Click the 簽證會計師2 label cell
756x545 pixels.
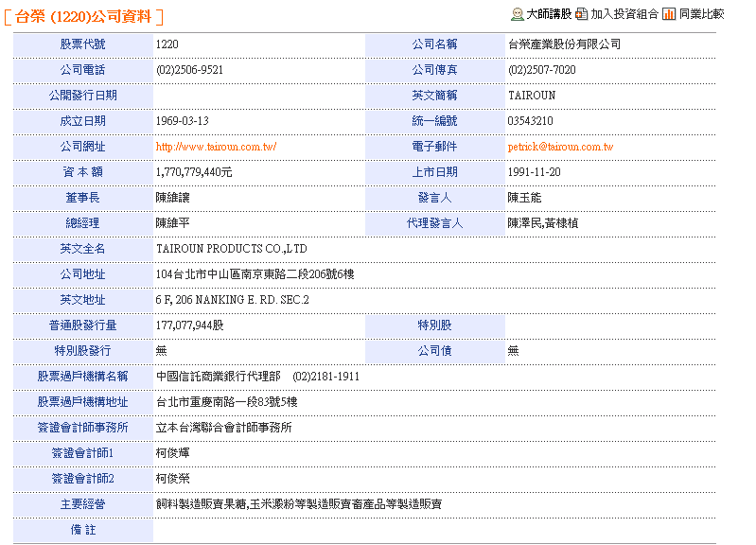coord(83,479)
